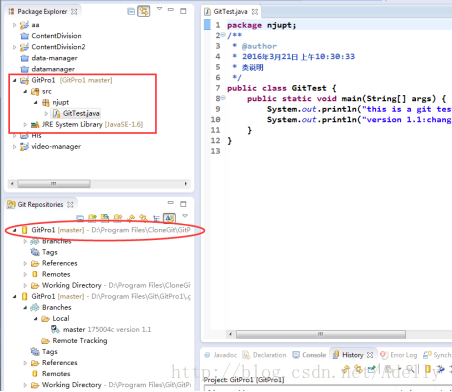Click the yellow repository filter icon in History
Screen dimensions: 452x392
pos(428,369)
